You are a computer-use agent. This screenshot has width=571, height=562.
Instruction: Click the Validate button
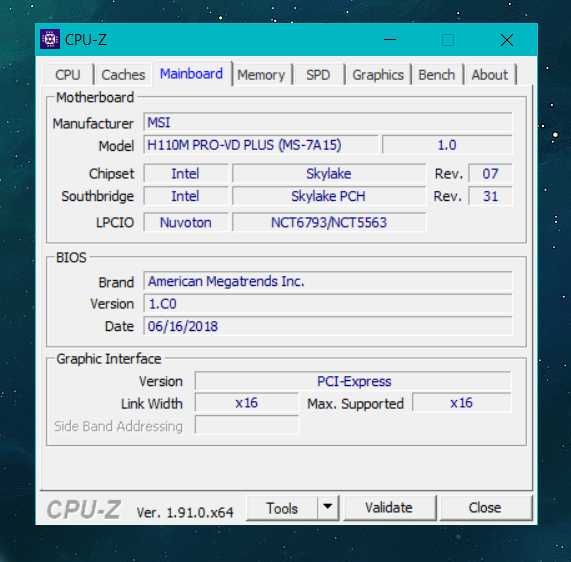(389, 508)
